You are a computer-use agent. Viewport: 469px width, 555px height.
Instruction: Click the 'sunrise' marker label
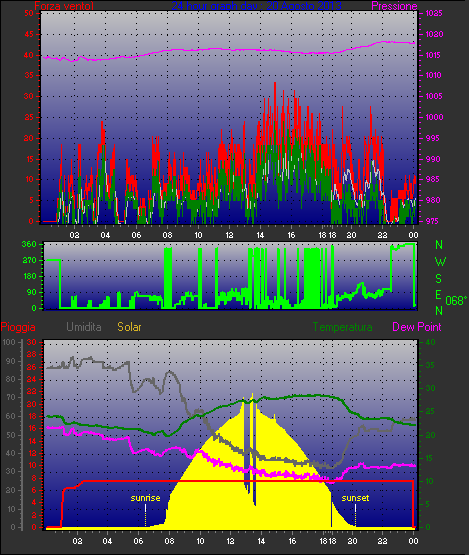145,498
